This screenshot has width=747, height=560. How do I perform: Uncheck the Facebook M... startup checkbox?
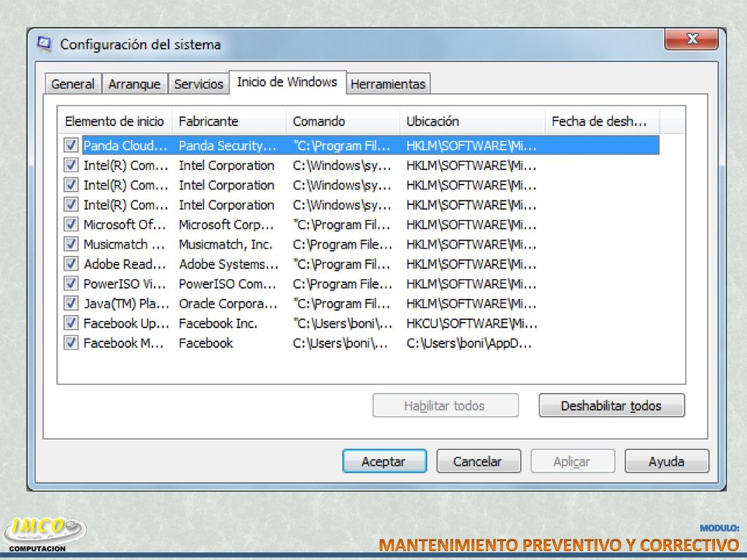pyautogui.click(x=71, y=343)
